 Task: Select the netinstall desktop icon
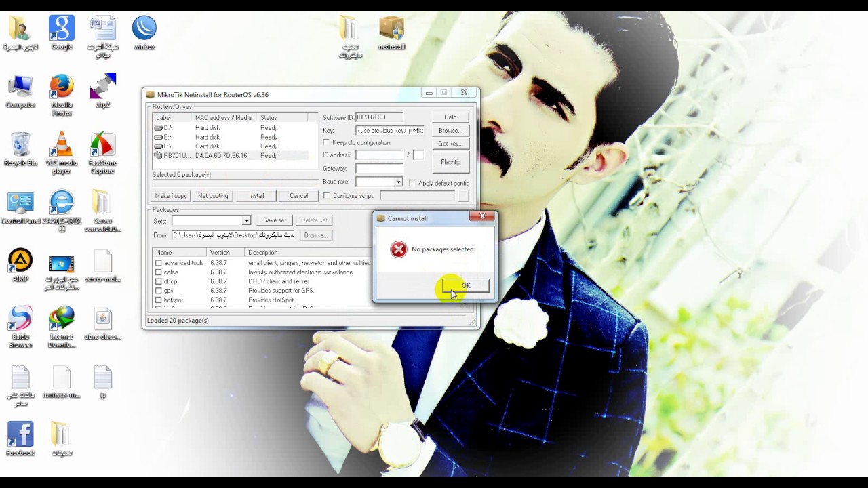(392, 34)
